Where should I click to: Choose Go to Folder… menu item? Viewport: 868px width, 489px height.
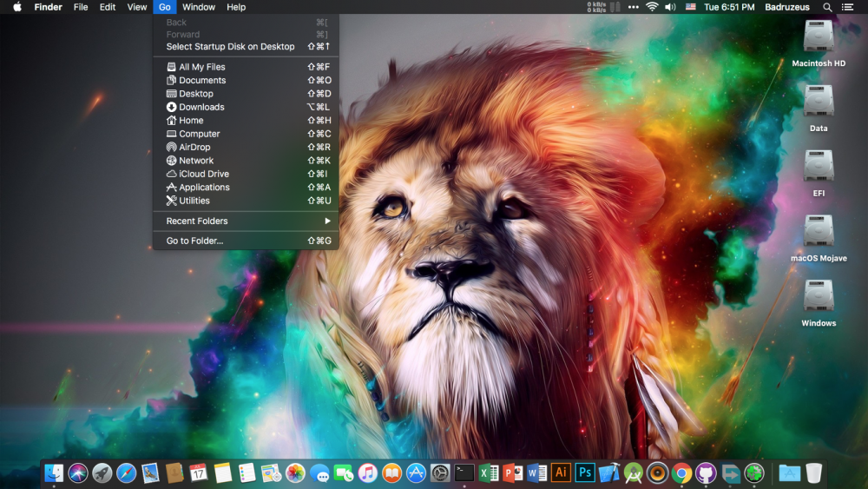pos(246,241)
